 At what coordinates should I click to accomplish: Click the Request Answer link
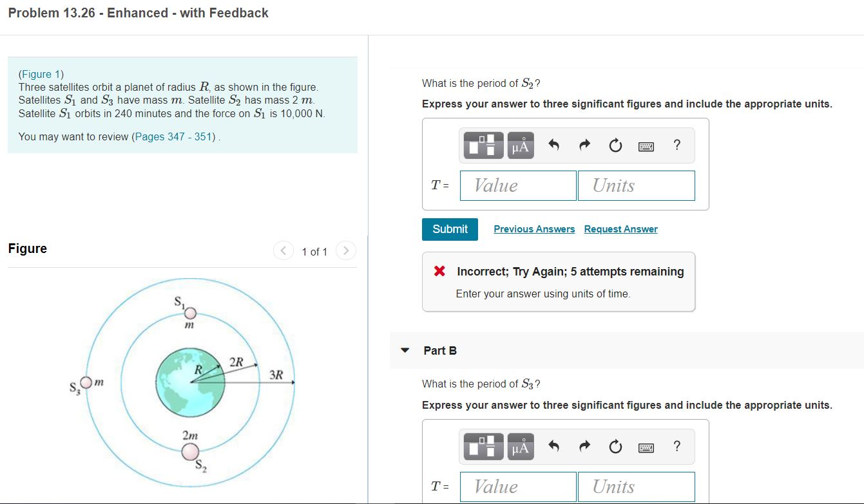click(620, 229)
